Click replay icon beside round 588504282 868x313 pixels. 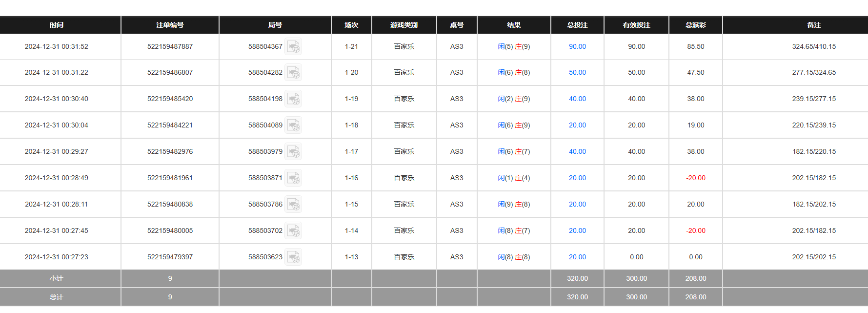[293, 73]
